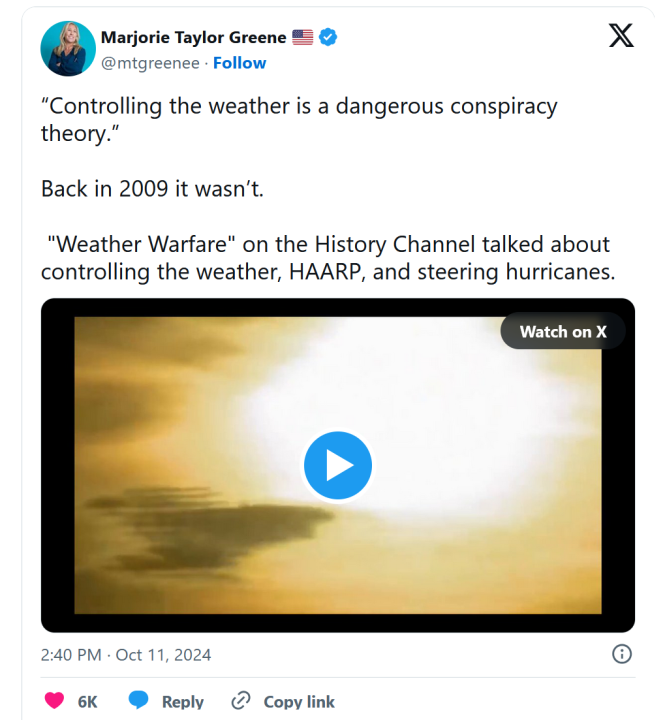Follow the @mtgreenee account
This screenshot has height=720, width=665.
pos(240,63)
